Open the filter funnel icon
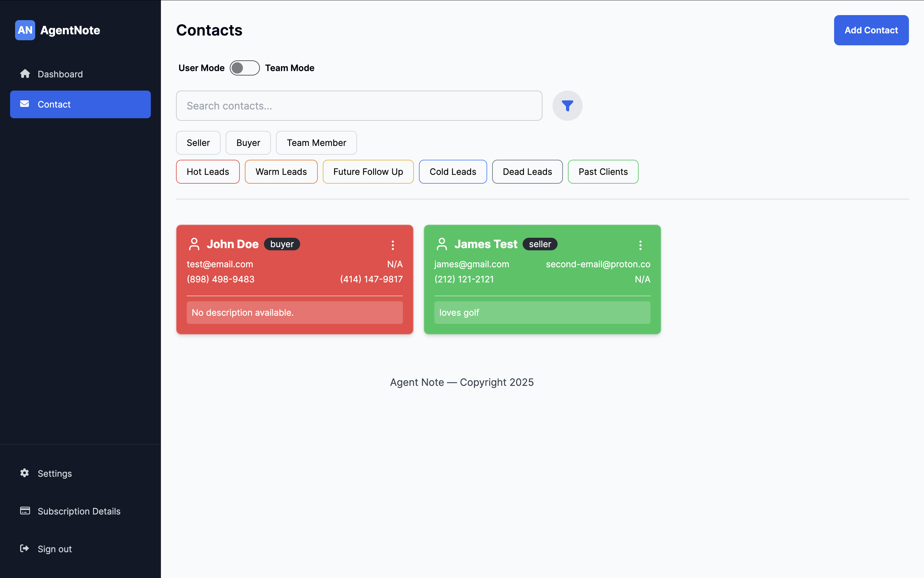This screenshot has height=578, width=924. tap(567, 106)
